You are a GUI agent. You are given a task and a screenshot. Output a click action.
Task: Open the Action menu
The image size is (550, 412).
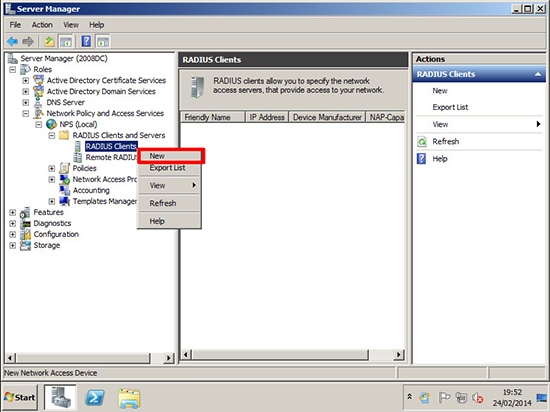(42, 25)
